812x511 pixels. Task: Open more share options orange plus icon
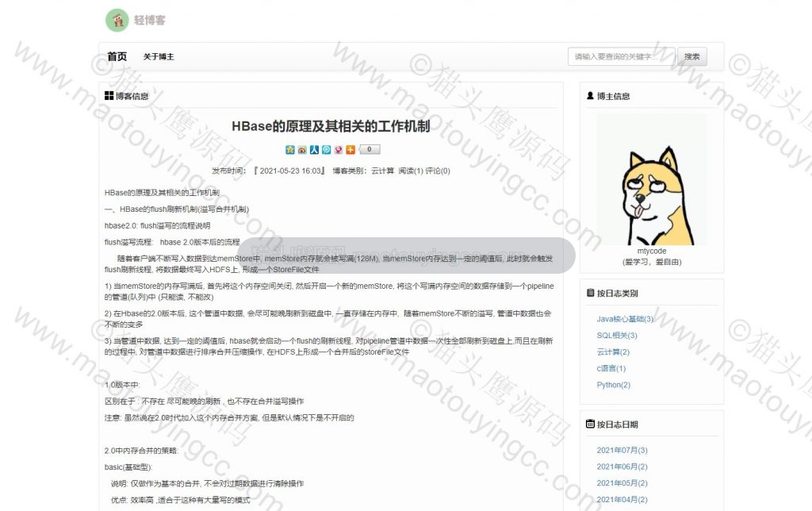[350, 150]
